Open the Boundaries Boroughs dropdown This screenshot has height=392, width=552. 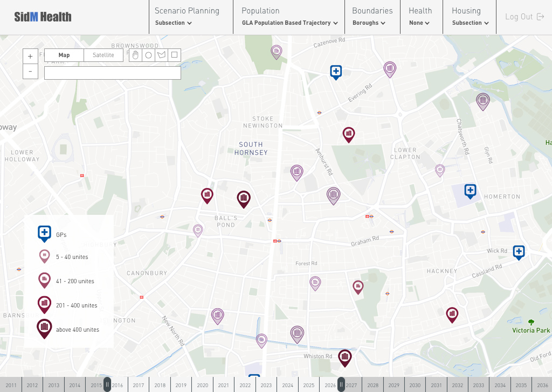[372, 17]
